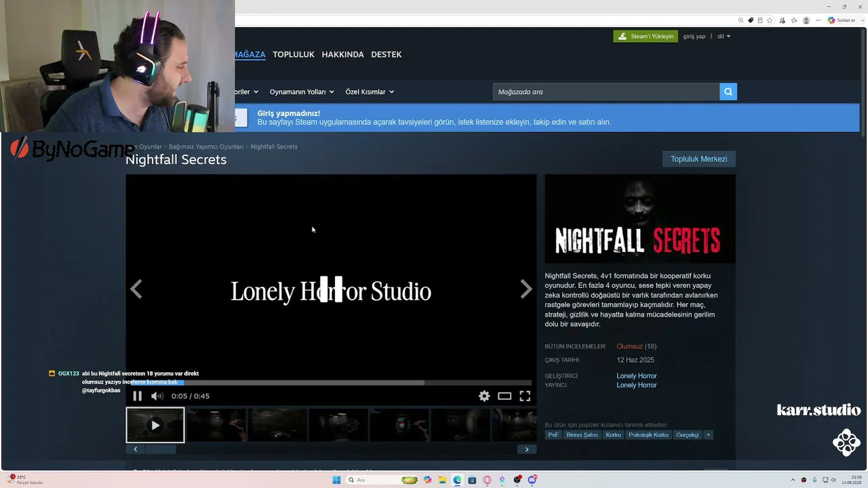Viewport: 868px width, 488px height.
Task: Open the MAĞAZA store menu
Action: coord(249,54)
